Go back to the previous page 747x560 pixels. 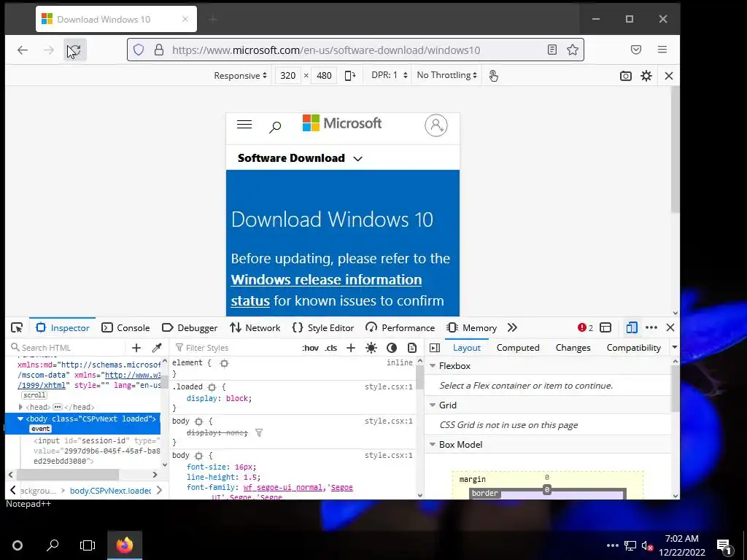point(23,50)
